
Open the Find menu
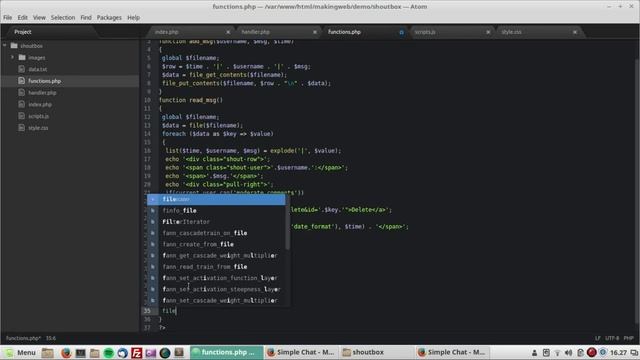86,18
